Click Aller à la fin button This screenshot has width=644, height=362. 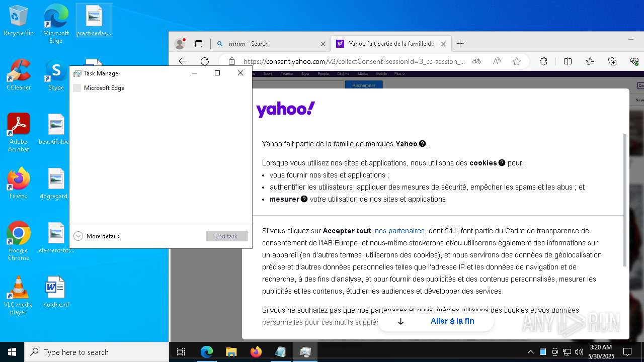[436, 321]
